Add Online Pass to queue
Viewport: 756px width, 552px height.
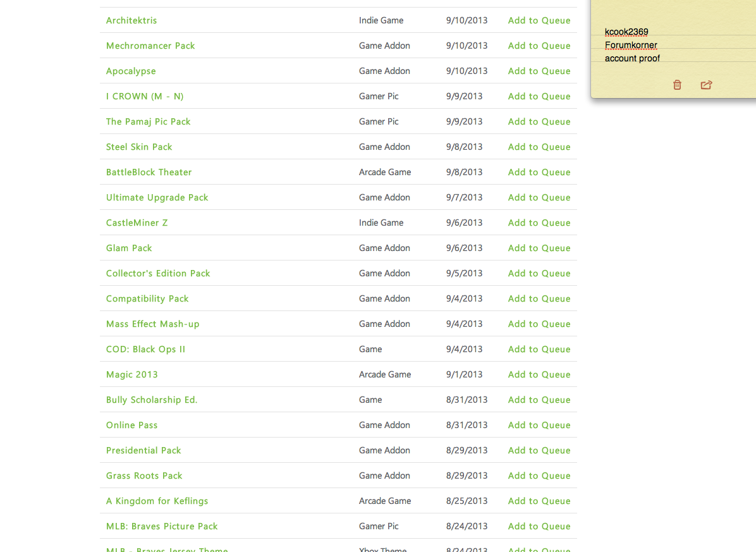pyautogui.click(x=539, y=425)
